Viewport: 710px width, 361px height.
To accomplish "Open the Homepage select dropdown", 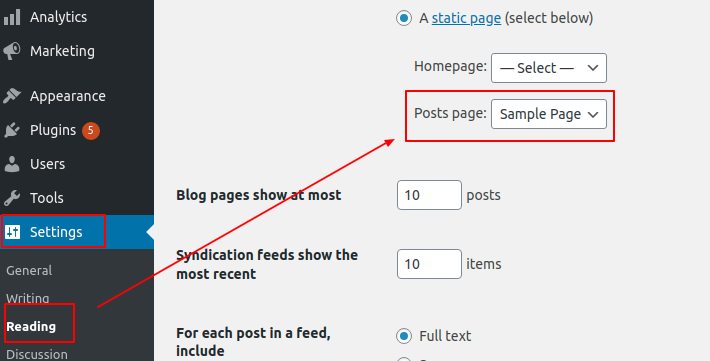I will pos(549,68).
